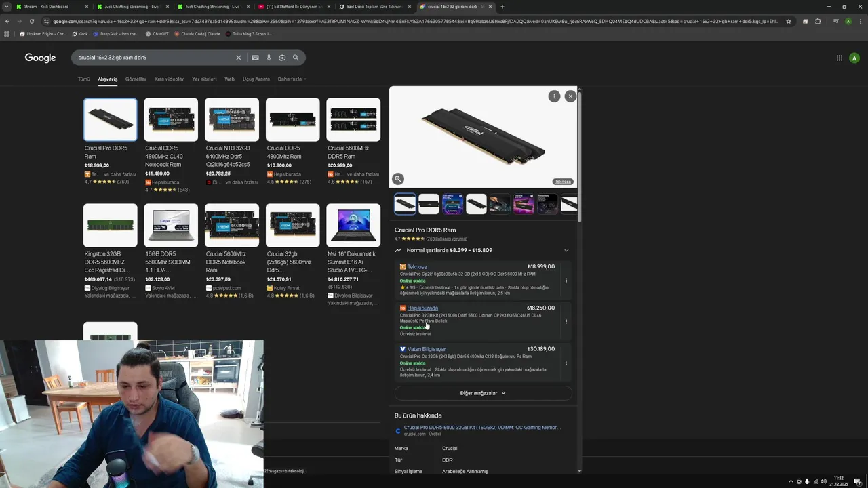Open a new browser tab

[502, 7]
